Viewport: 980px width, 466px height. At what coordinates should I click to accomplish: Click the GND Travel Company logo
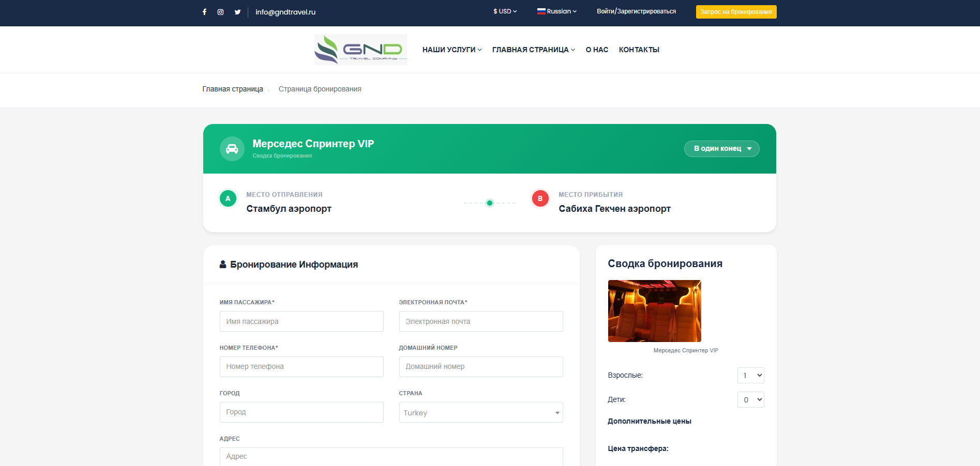(x=360, y=50)
